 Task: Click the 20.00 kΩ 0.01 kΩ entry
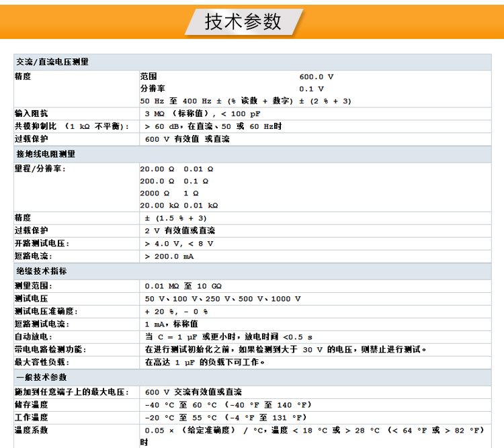pyautogui.click(x=179, y=206)
